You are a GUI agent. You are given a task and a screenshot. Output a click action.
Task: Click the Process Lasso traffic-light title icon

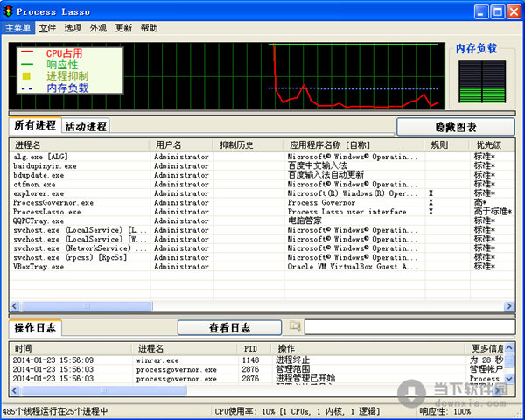[8, 11]
